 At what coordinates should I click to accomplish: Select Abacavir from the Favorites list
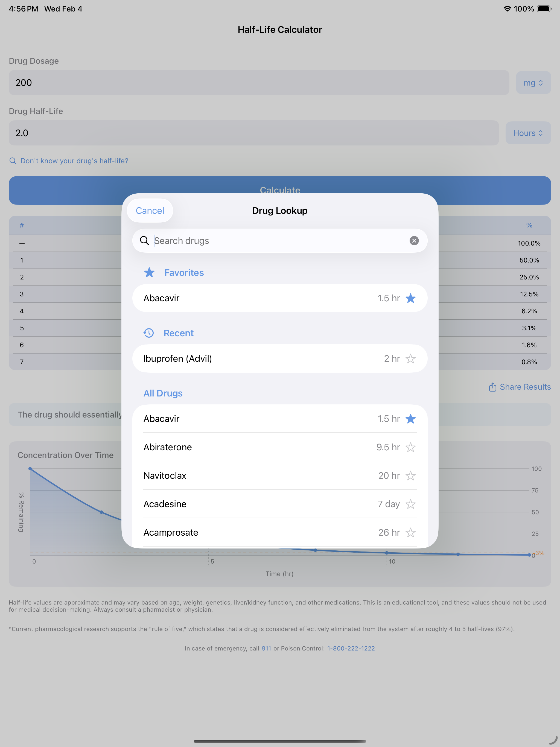click(x=280, y=298)
